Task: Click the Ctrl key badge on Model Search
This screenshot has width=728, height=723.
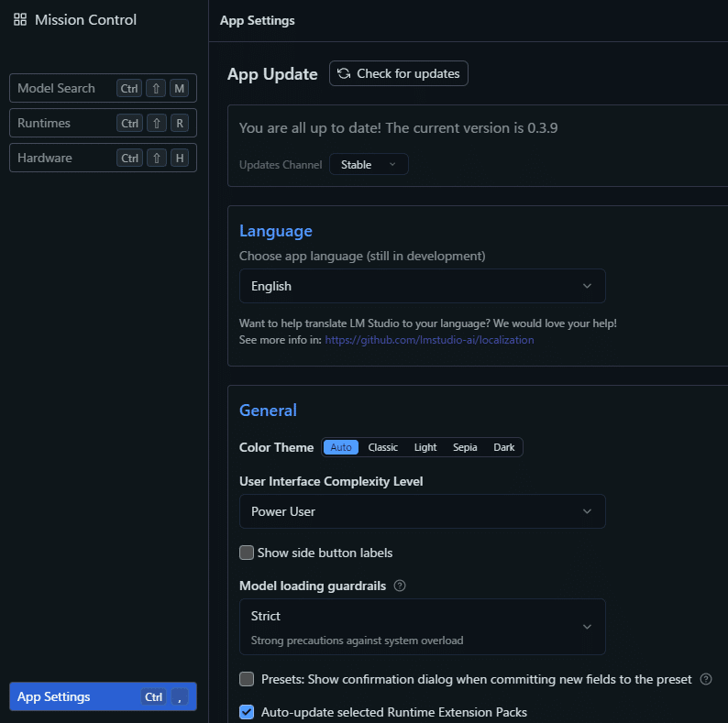Action: pos(129,88)
